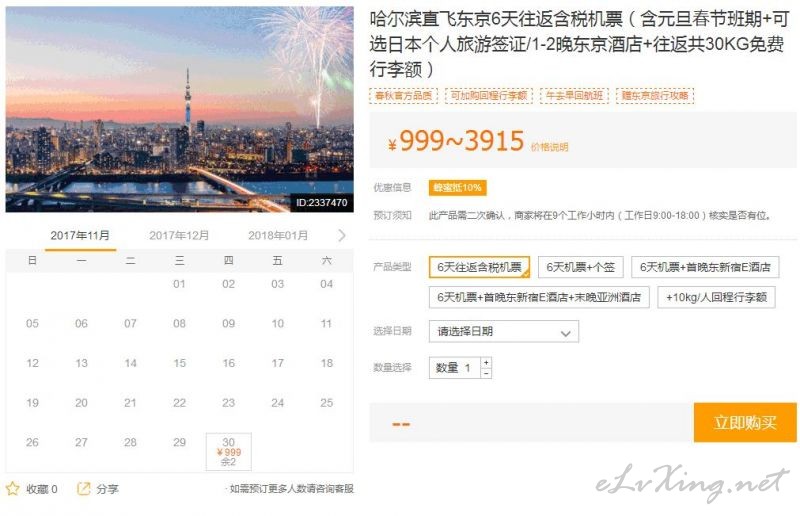Select 6天机票+首晚东新宿E酒店 option

point(705,267)
